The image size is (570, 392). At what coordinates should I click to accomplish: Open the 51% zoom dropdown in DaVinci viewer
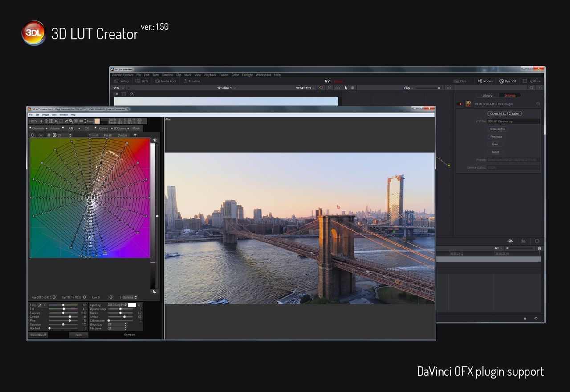pos(118,88)
